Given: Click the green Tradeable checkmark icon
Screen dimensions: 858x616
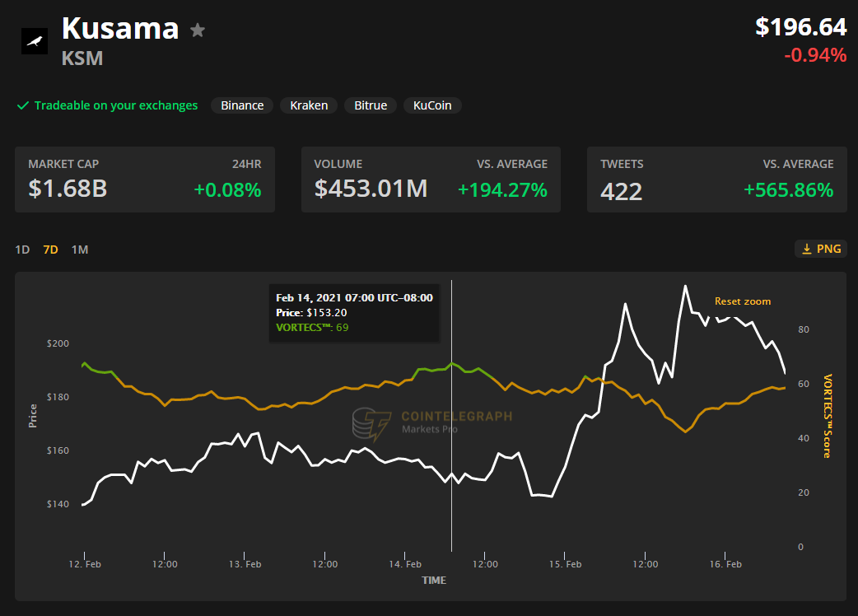Looking at the screenshot, I should click(x=23, y=105).
